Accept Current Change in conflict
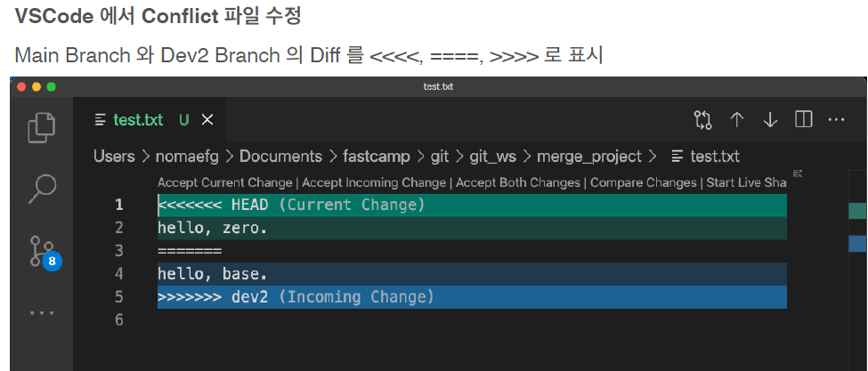This screenshot has height=371, width=868. click(224, 182)
